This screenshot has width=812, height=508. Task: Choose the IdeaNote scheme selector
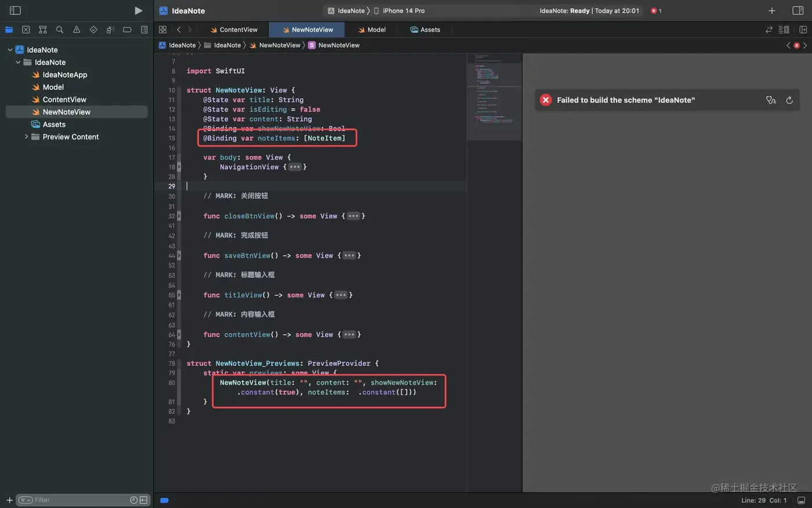click(346, 10)
